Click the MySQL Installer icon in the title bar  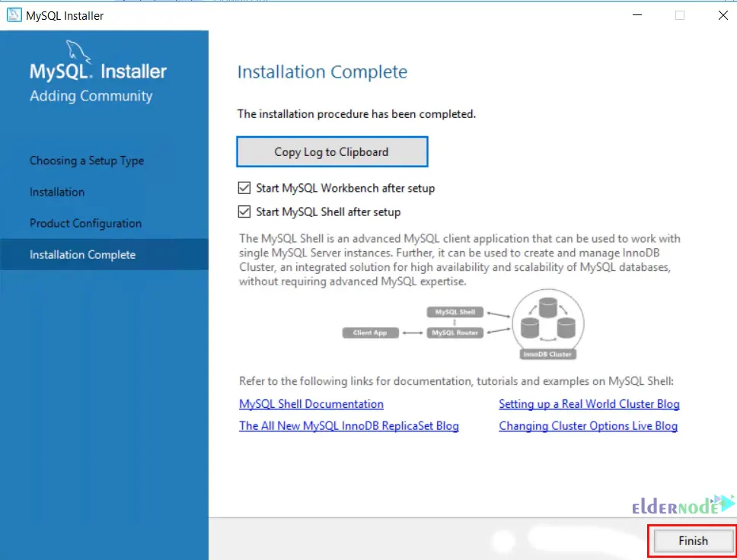click(x=13, y=14)
